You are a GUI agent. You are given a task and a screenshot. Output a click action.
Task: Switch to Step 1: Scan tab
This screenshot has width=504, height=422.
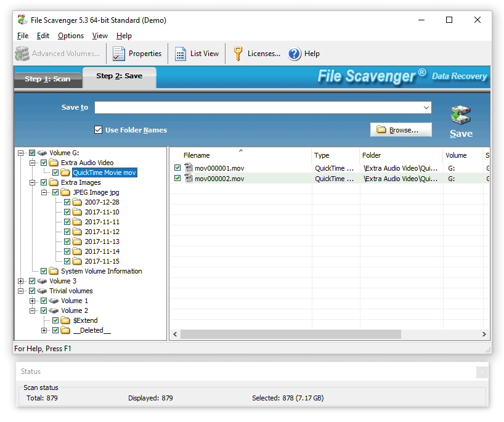click(47, 79)
